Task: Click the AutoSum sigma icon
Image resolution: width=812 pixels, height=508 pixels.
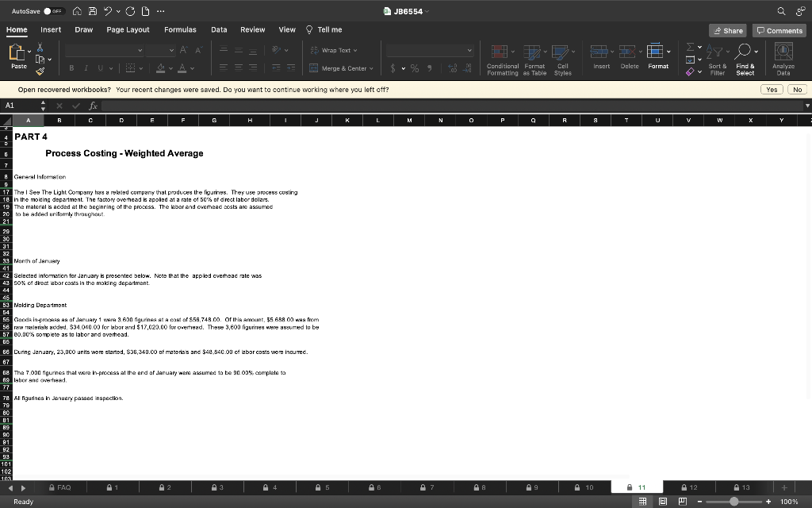Action: tap(690, 47)
